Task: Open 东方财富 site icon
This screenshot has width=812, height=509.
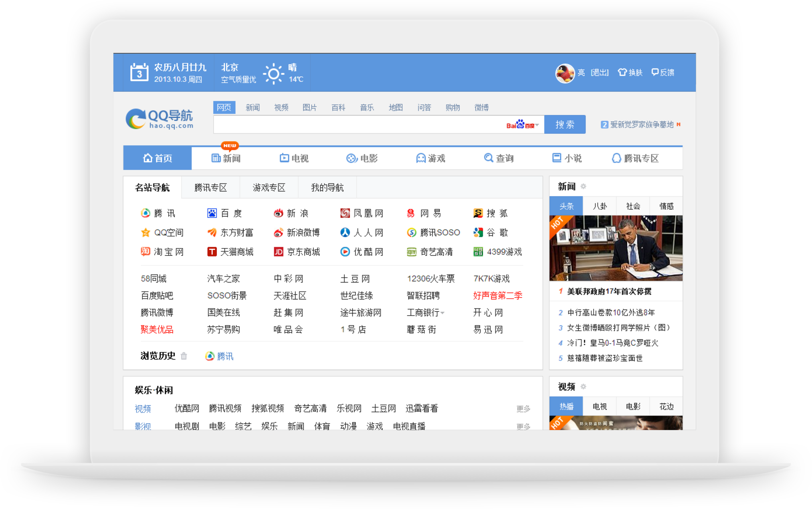Action: click(x=212, y=232)
